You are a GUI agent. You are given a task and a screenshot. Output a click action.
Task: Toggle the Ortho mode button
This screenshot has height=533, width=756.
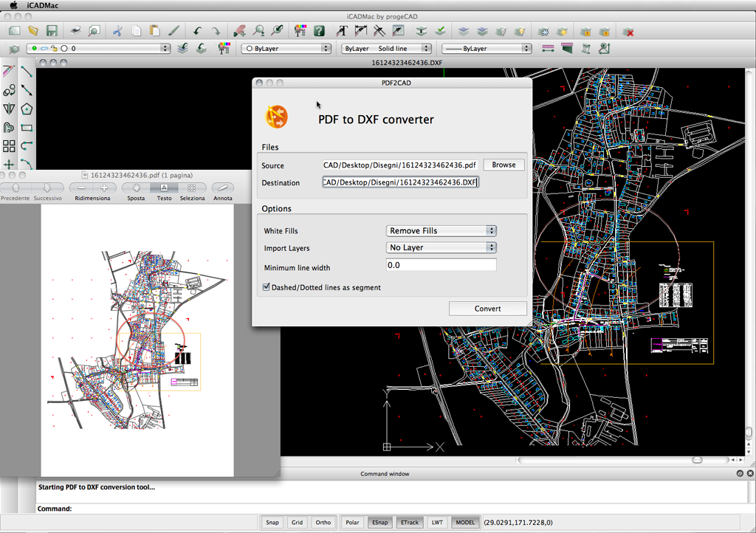click(323, 522)
